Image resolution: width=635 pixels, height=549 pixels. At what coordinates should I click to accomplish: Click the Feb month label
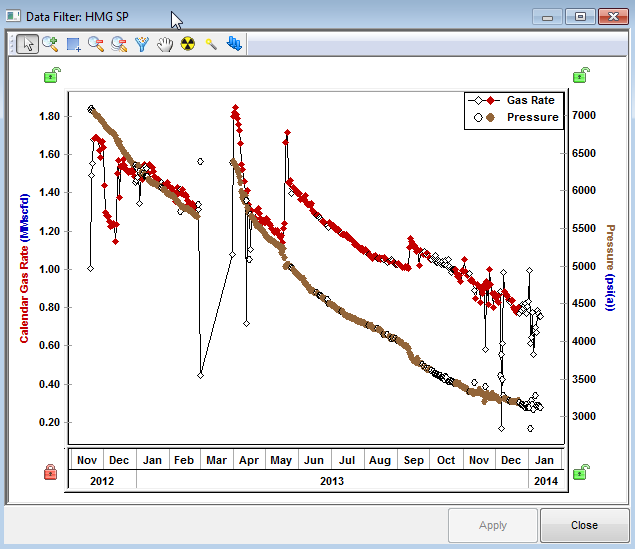[184, 460]
